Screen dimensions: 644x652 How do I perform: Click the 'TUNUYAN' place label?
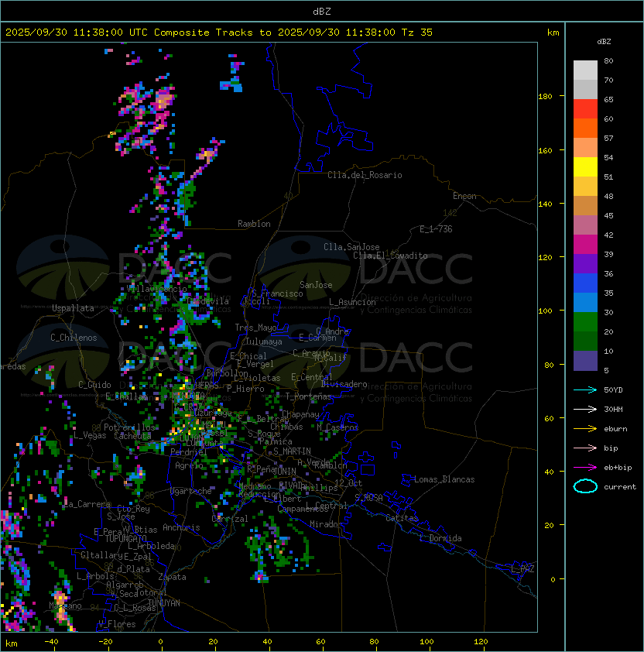point(164,602)
